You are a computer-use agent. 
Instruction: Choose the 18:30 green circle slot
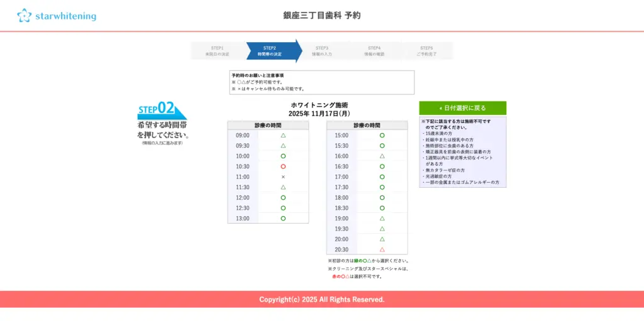[x=382, y=208]
